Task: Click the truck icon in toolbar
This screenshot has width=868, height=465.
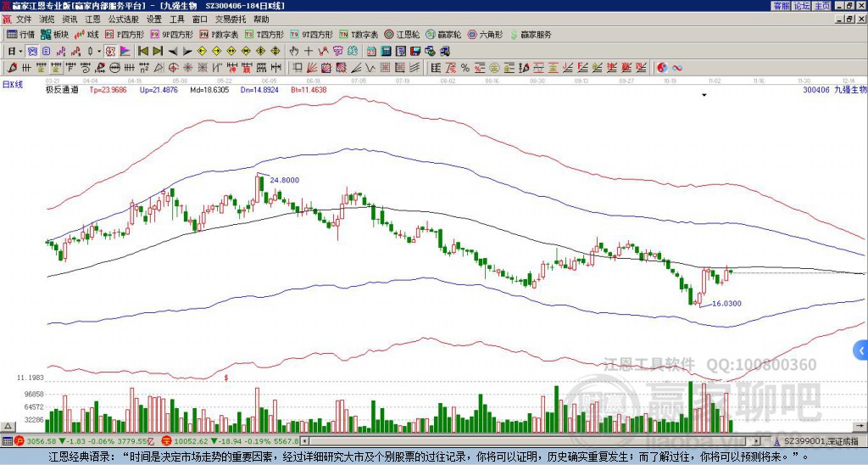Action: [x=444, y=52]
